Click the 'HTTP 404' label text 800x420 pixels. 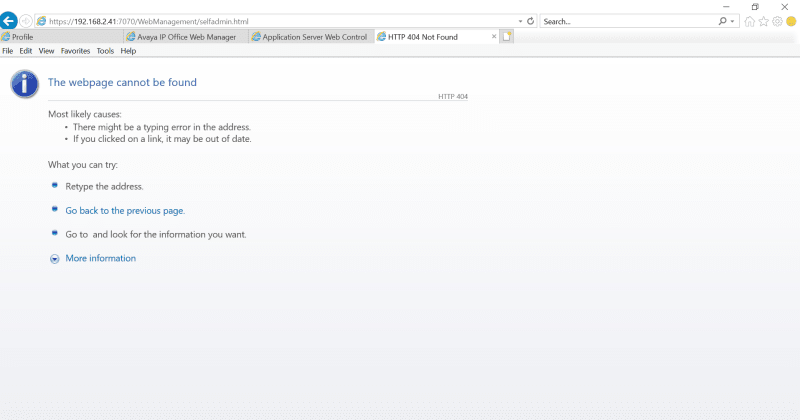pyautogui.click(x=453, y=96)
